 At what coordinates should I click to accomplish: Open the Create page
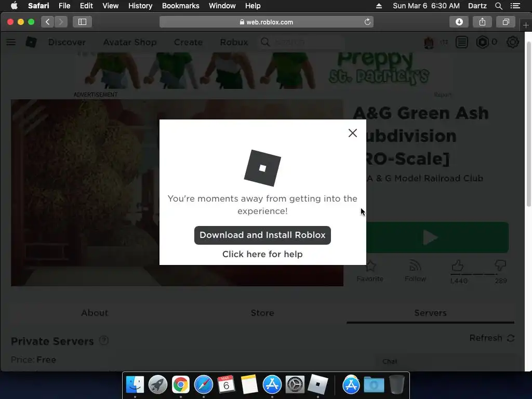188,42
